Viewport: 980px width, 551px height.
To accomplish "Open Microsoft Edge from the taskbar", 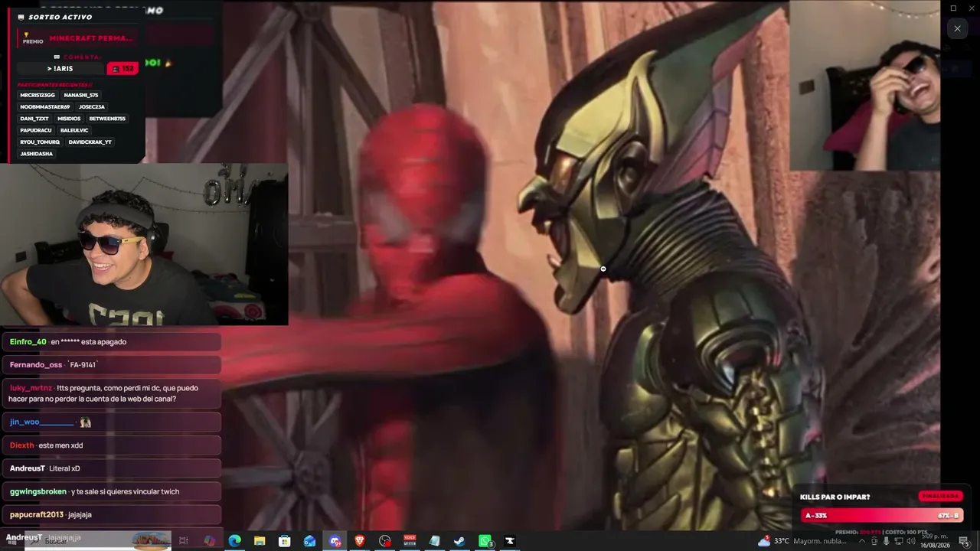I will 234,541.
